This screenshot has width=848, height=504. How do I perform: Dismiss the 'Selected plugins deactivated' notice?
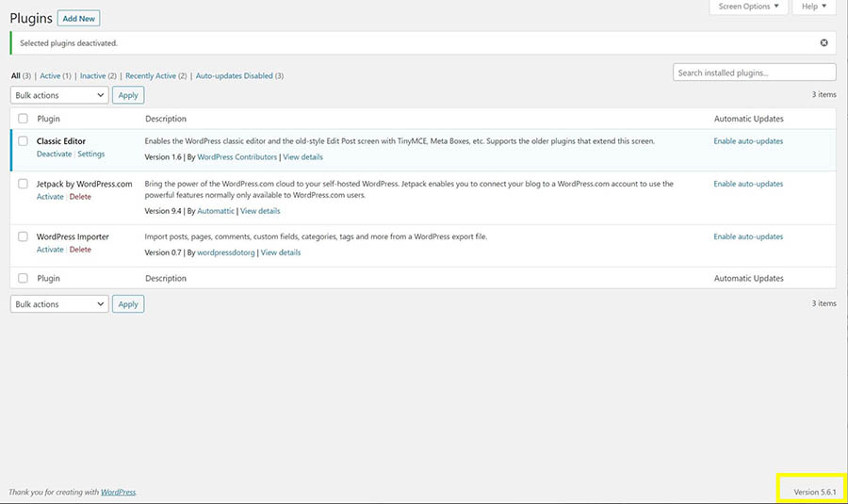pos(824,43)
